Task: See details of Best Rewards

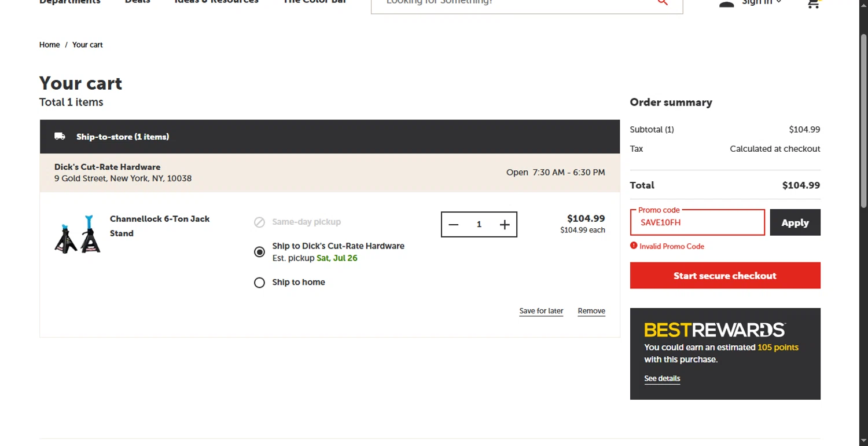Action: pos(662,378)
